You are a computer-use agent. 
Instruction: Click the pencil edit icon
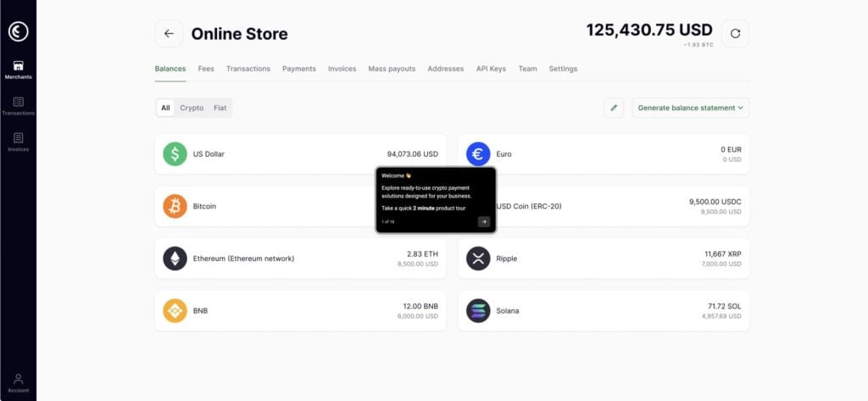tap(614, 108)
